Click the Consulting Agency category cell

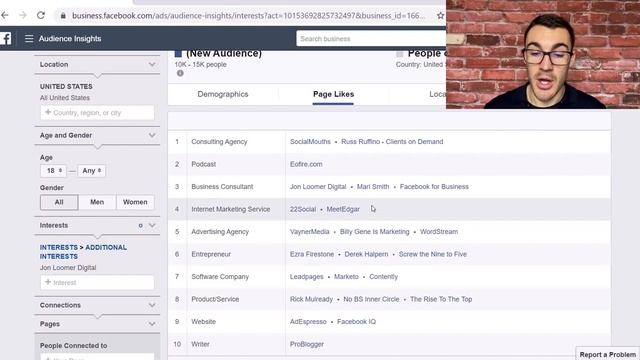coord(219,142)
